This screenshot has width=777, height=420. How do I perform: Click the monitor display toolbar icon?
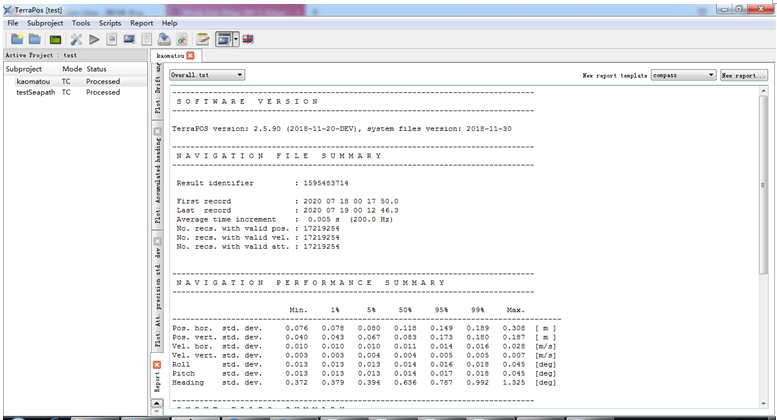pyautogui.click(x=128, y=39)
